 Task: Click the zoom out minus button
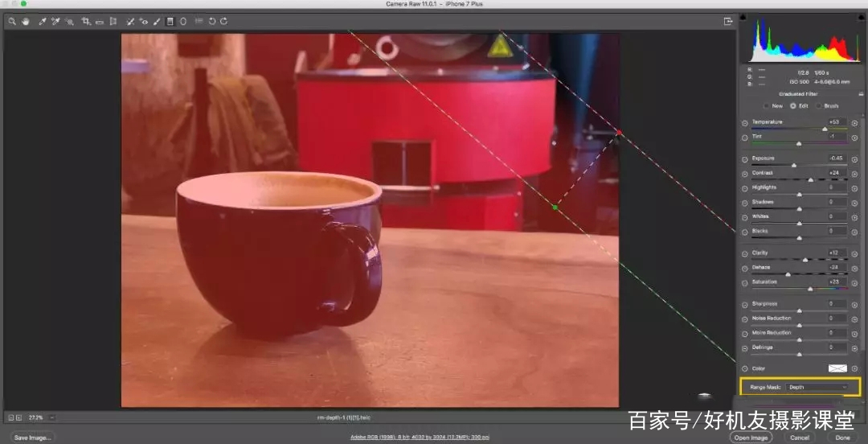[x=11, y=417]
